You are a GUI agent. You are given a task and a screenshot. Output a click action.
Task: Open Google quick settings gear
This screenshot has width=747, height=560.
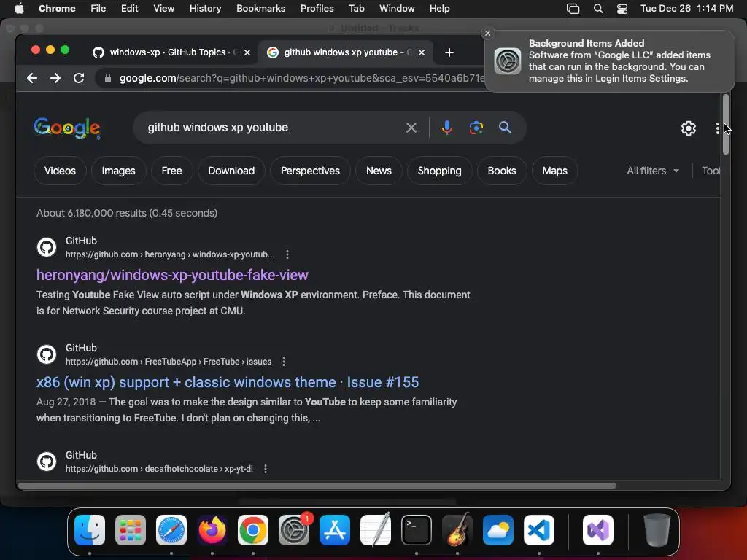click(x=689, y=128)
